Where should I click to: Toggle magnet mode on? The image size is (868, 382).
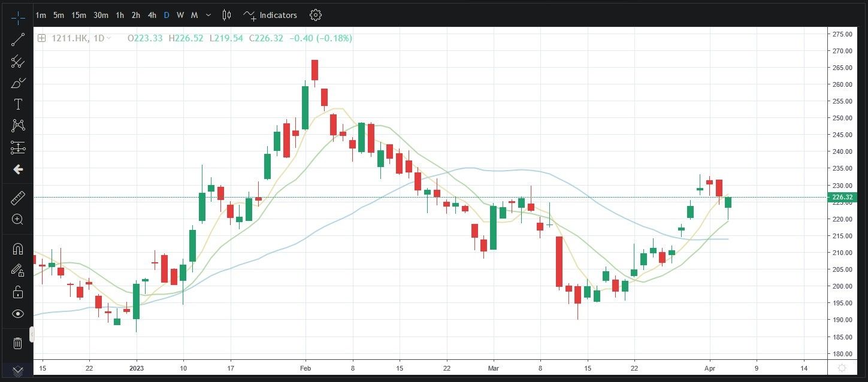pos(18,248)
